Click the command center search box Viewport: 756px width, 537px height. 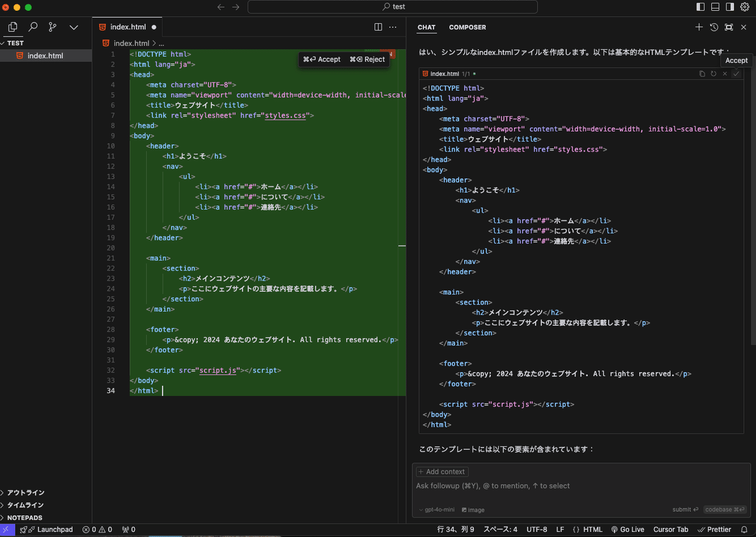click(392, 7)
